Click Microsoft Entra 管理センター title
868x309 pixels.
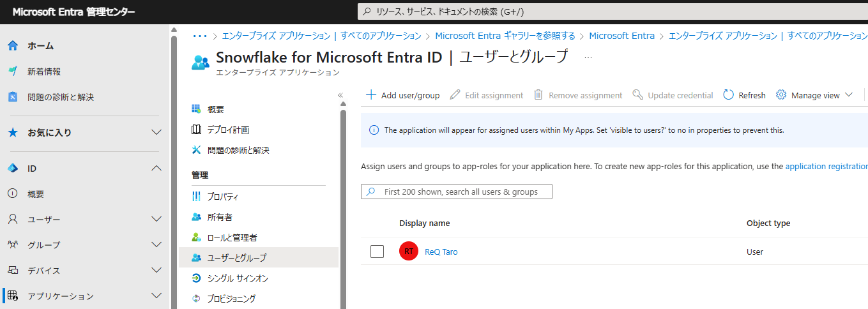[x=74, y=12]
